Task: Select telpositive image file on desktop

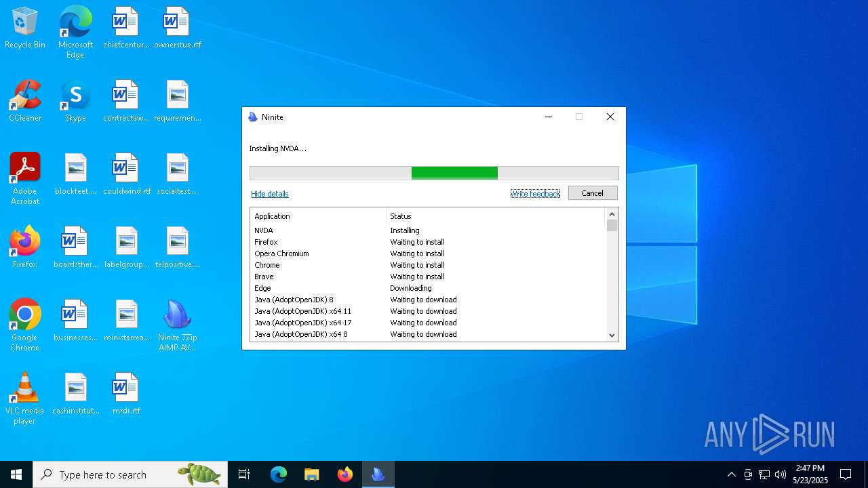Action: click(177, 248)
